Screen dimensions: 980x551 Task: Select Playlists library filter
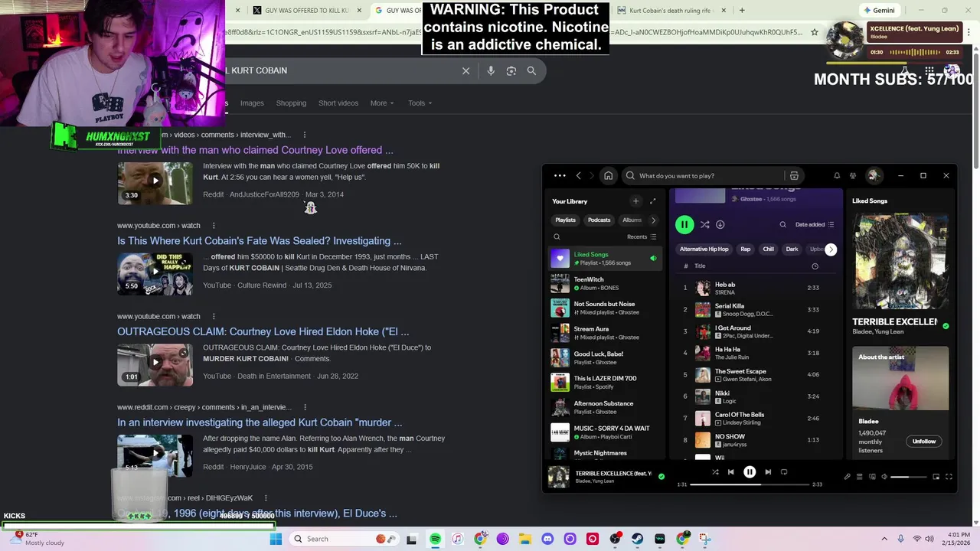[565, 220]
